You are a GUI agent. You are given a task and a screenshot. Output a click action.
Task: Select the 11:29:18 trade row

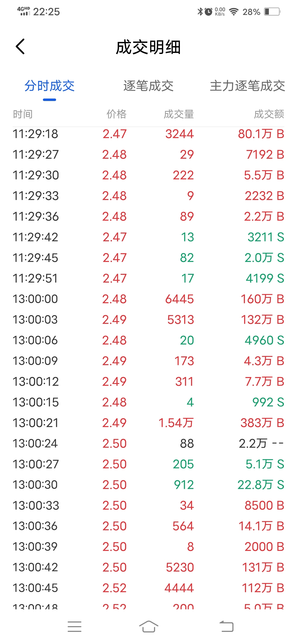tap(148, 134)
